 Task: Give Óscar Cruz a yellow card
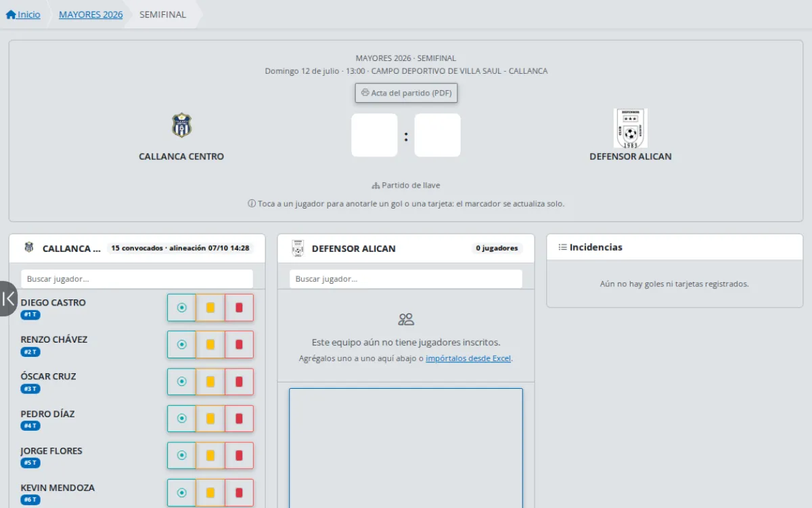[x=210, y=381]
